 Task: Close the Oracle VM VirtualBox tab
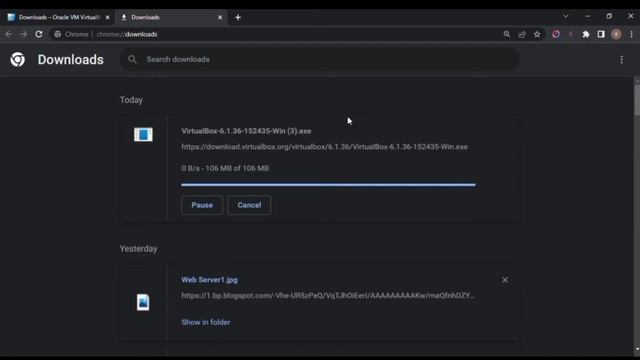click(107, 17)
